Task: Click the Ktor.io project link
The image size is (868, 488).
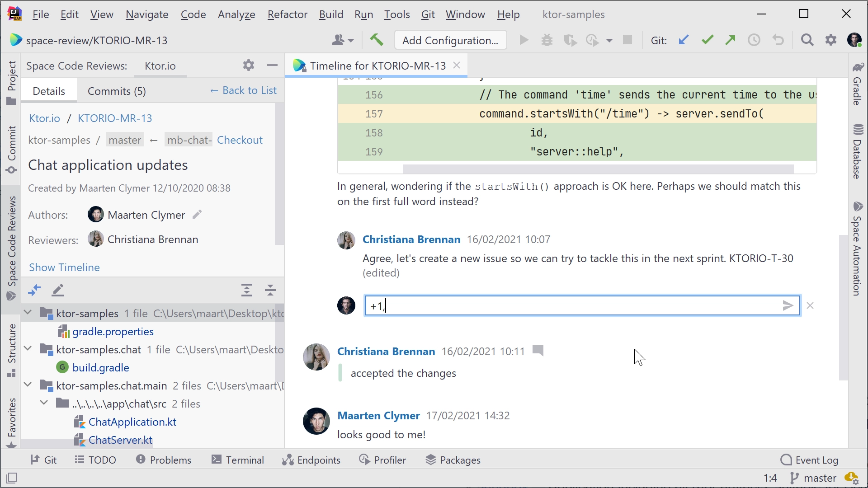Action: pyautogui.click(x=44, y=117)
